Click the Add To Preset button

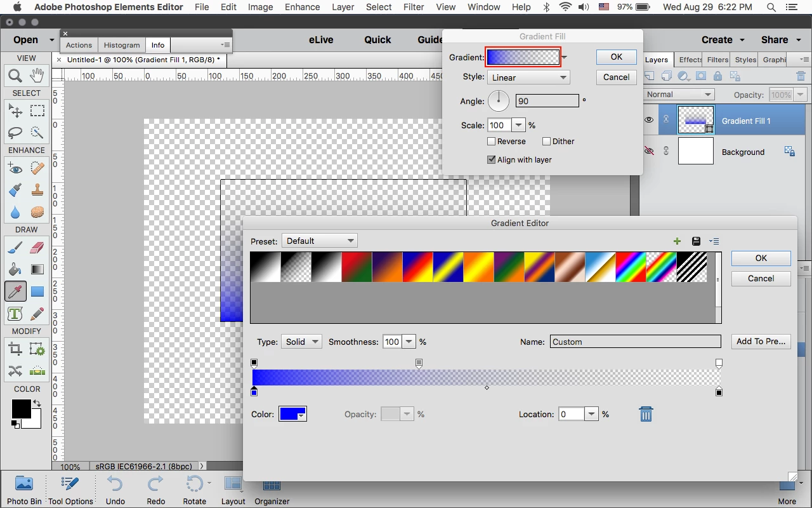[x=761, y=341]
